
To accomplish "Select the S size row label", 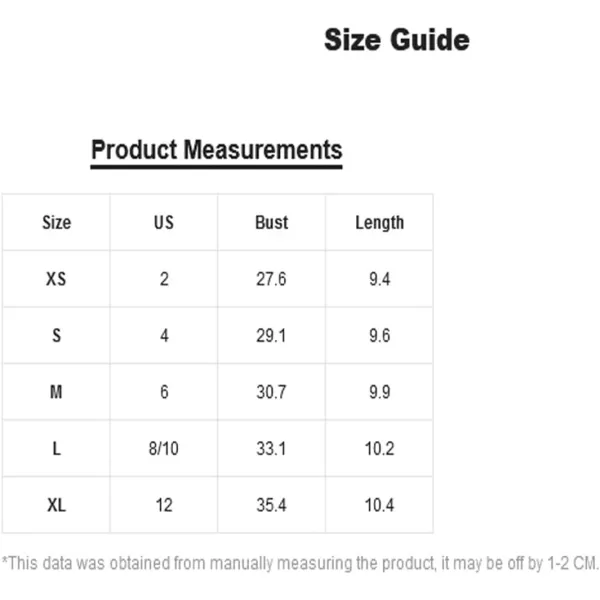I will (56, 336).
